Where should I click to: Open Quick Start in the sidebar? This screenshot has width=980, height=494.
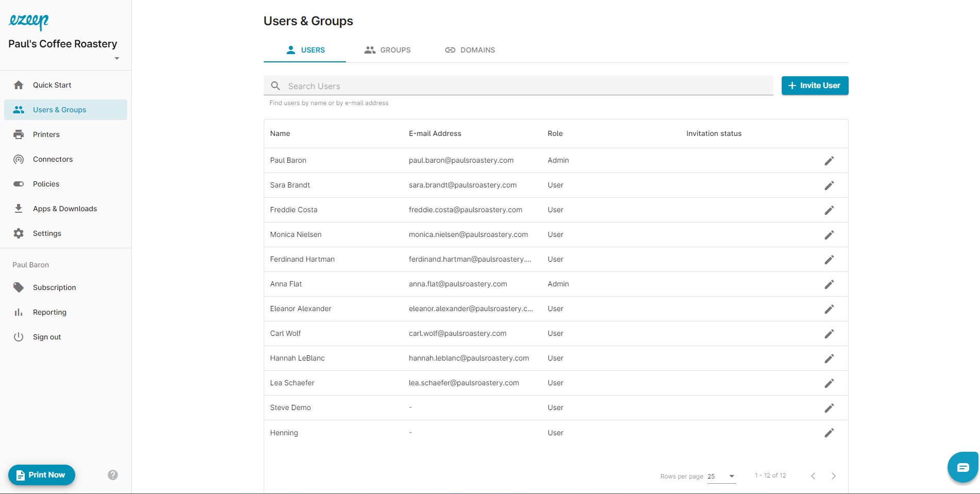[x=65, y=85]
